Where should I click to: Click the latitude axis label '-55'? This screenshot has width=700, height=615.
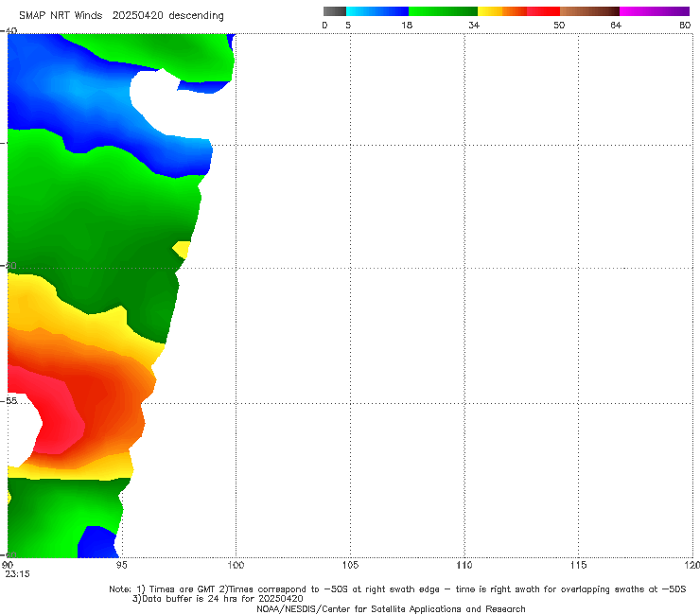click(x=9, y=400)
